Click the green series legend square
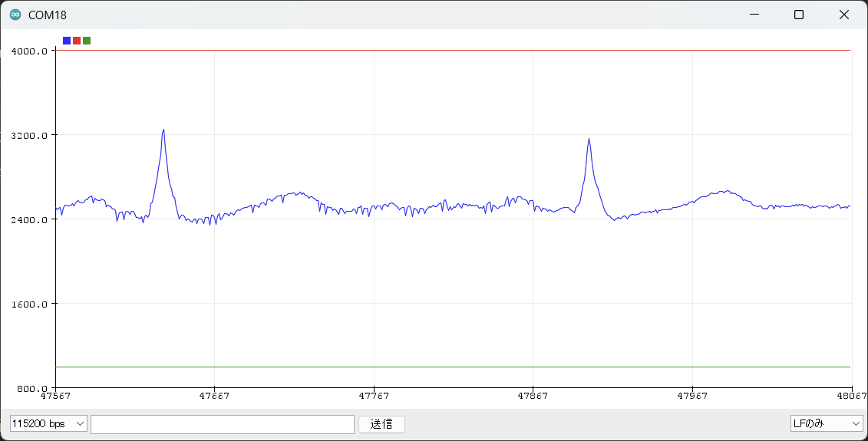Viewport: 868px width, 441px height. 87,41
